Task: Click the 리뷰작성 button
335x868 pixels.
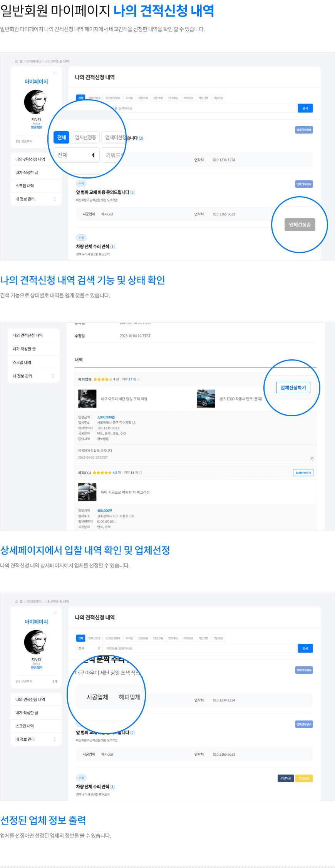Action: coord(286,778)
